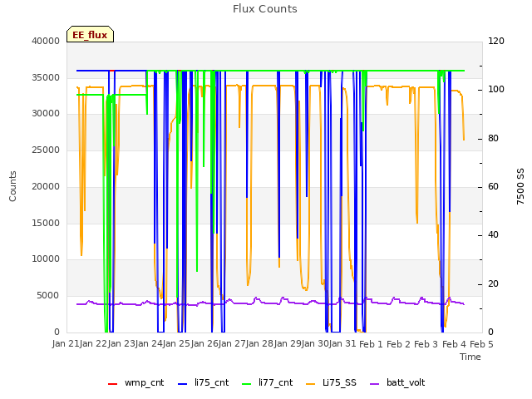Click the 30000 y-axis tick label
Screen dimensions: 532x399
pos(46,113)
